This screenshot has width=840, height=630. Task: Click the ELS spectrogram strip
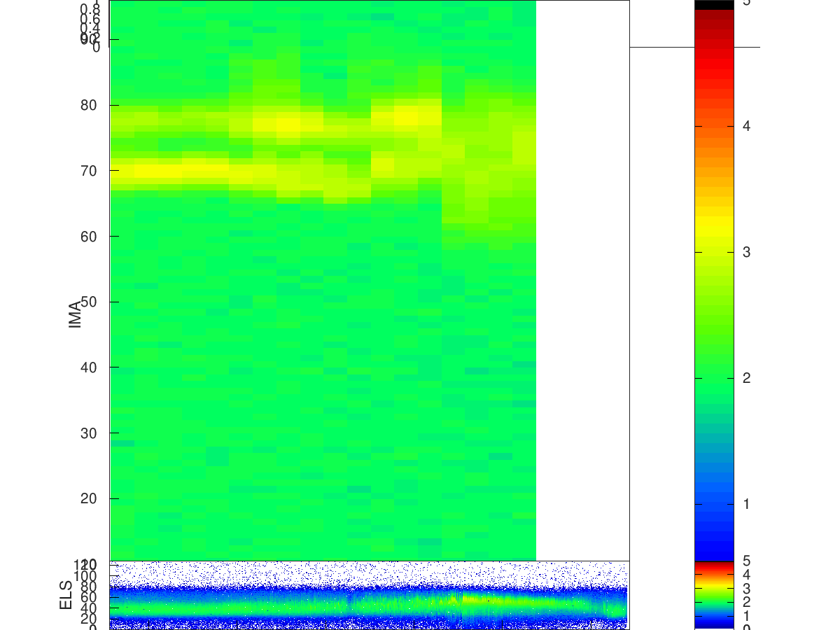tap(369, 595)
